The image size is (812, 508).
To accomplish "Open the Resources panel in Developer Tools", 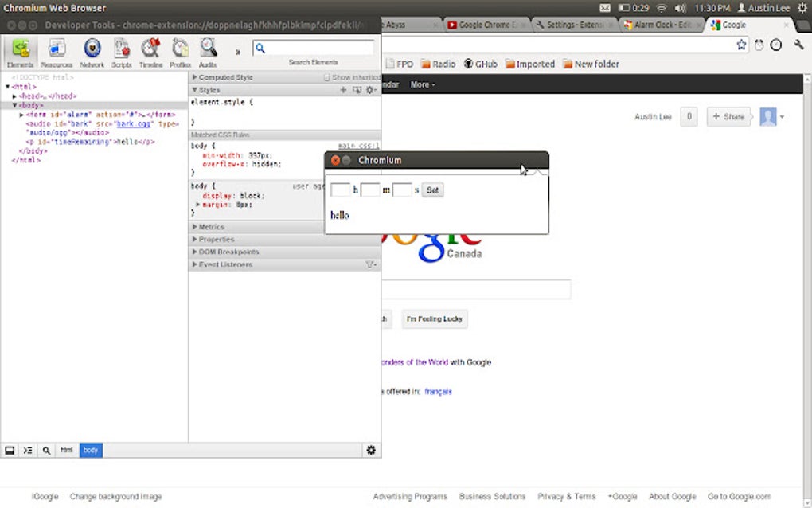I will [x=57, y=49].
